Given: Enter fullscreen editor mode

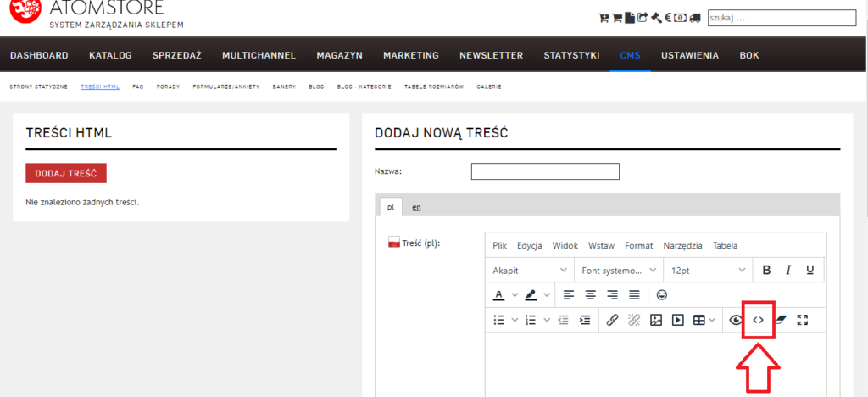Looking at the screenshot, I should click(804, 320).
